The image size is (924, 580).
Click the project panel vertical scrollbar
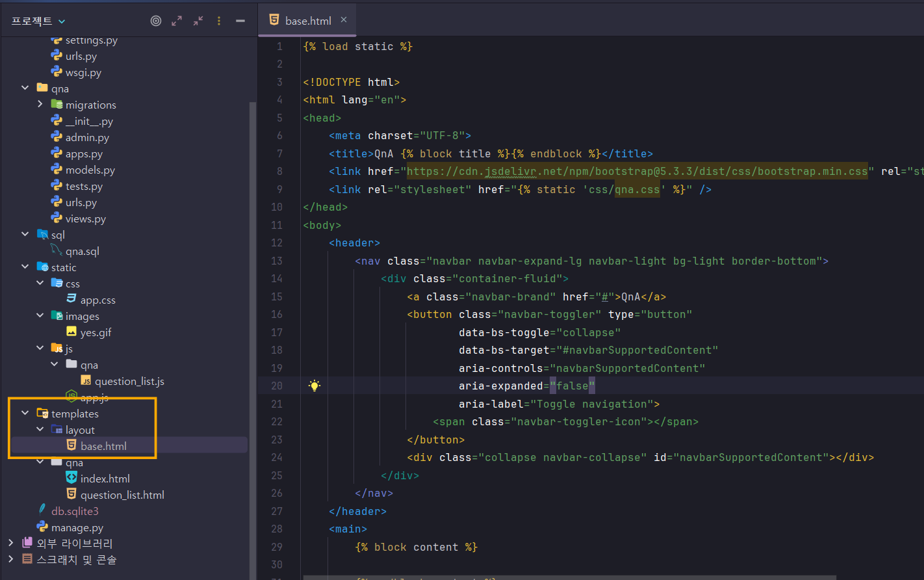click(x=253, y=325)
